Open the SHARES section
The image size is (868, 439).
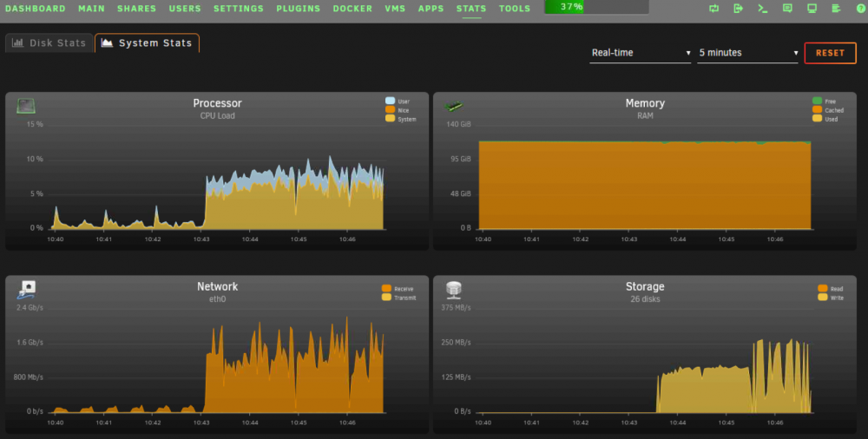point(137,9)
